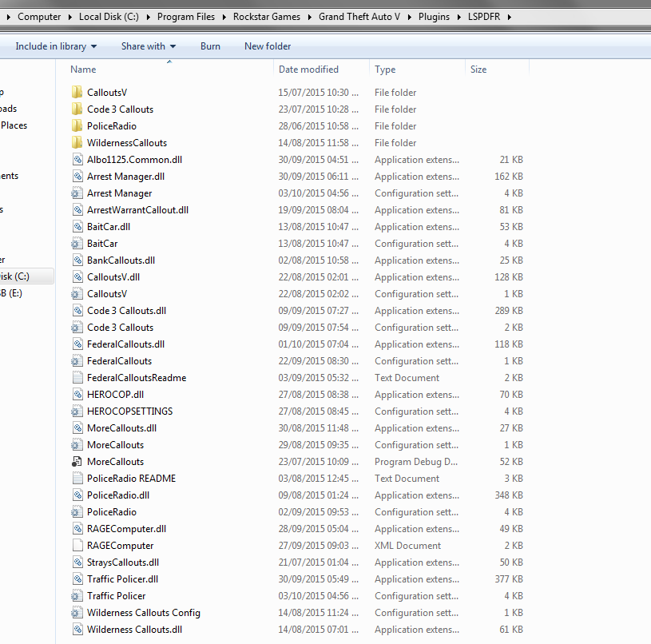Expand the arrow after Rockstar Games breadcrumb
Viewport: 651px width, 644px height.
pos(310,17)
